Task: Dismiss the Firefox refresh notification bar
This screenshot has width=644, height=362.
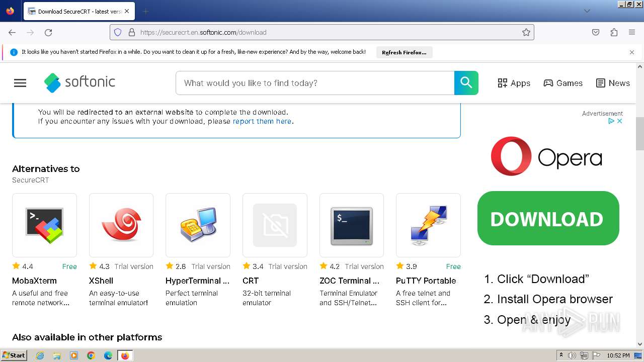Action: point(632,52)
